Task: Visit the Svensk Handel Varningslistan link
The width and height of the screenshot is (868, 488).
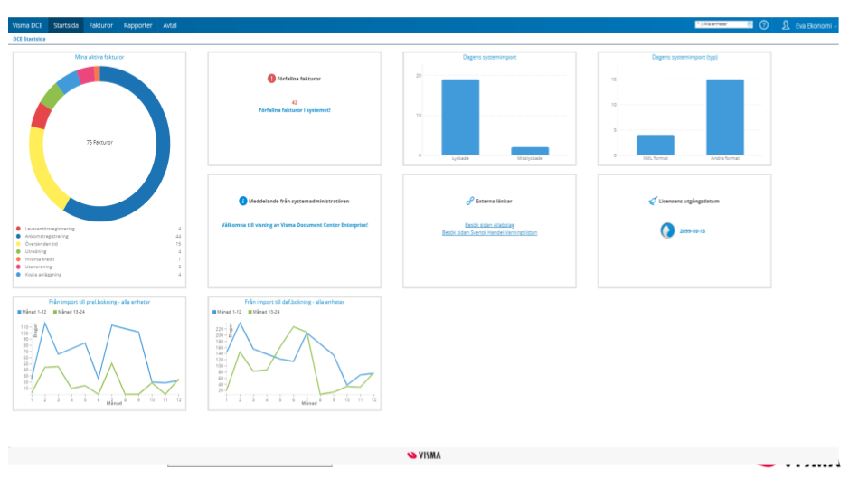Action: pyautogui.click(x=489, y=233)
